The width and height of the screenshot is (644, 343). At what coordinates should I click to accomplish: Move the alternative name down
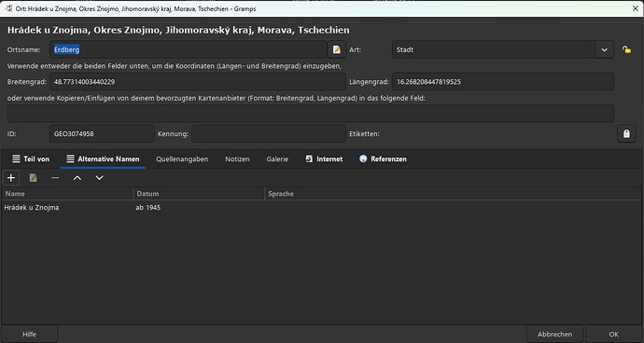[99, 178]
